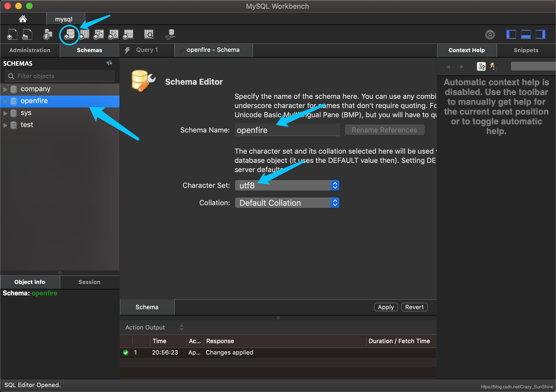Switch to the Query 1 tab
The height and width of the screenshot is (392, 556).
coord(147,50)
